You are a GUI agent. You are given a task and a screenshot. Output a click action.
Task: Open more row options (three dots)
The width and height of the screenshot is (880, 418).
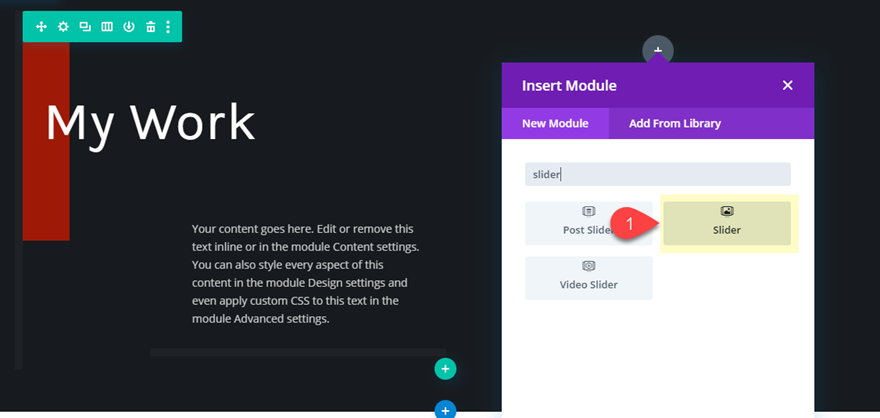pyautogui.click(x=168, y=27)
